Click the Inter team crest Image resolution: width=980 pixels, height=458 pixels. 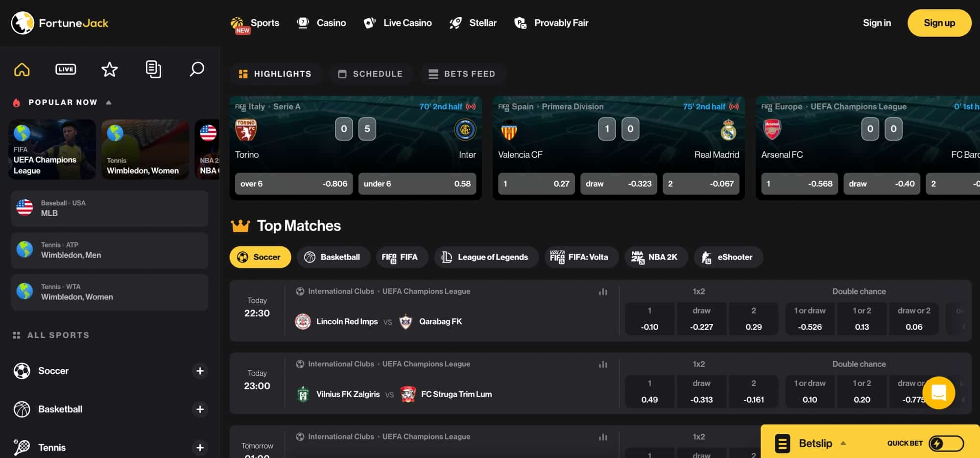click(465, 130)
